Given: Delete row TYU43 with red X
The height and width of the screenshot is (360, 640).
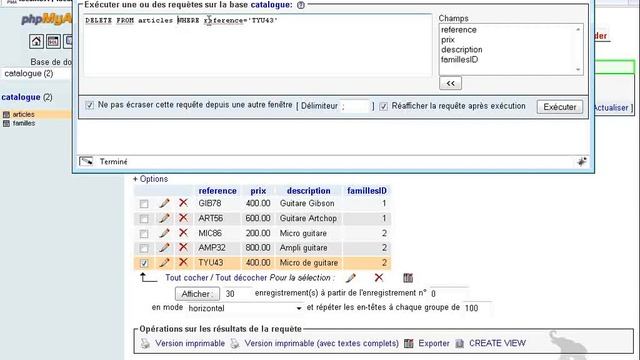Looking at the screenshot, I should coord(183,262).
